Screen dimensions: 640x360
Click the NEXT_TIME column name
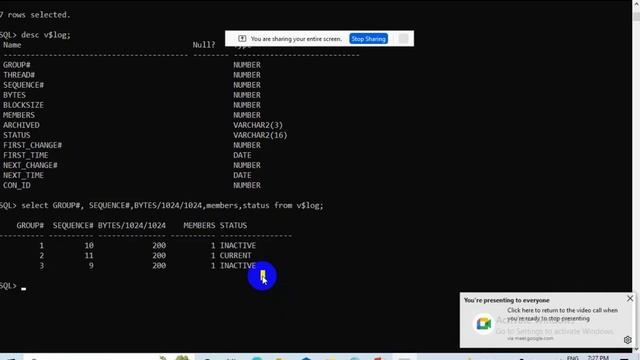23,175
